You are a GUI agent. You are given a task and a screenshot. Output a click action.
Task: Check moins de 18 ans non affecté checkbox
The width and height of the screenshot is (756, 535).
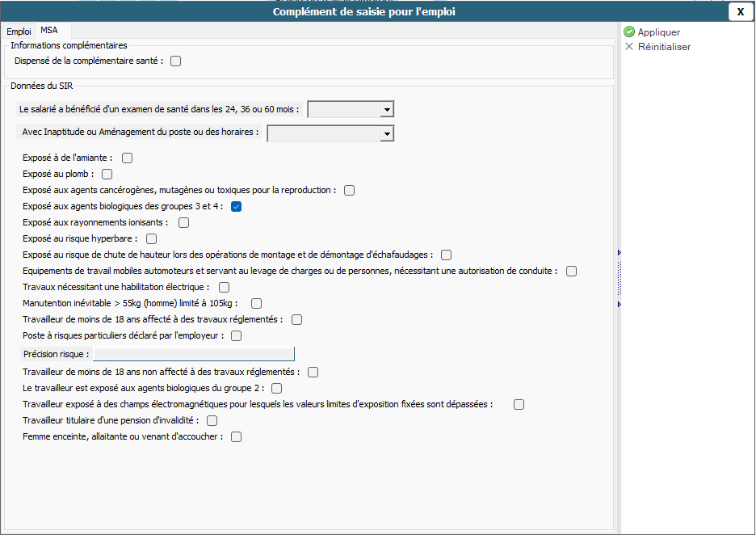click(x=313, y=373)
